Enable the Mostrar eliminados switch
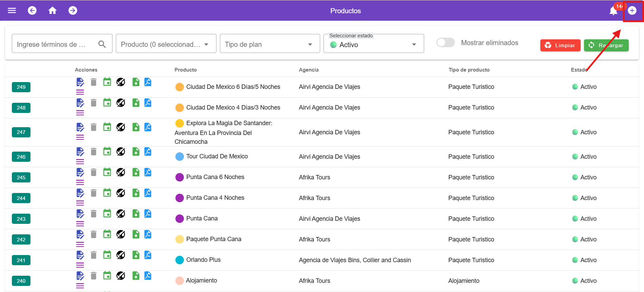The width and height of the screenshot is (644, 292). point(445,43)
